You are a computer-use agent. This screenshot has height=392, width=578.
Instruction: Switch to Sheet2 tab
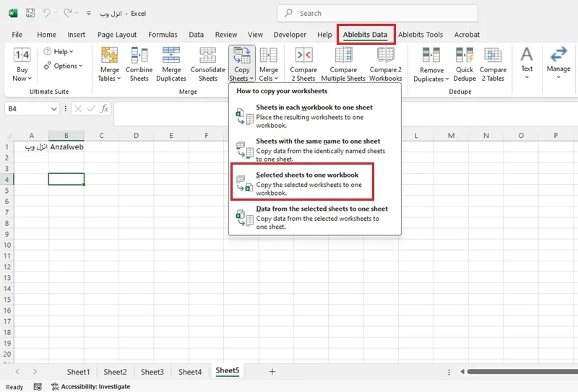(115, 372)
